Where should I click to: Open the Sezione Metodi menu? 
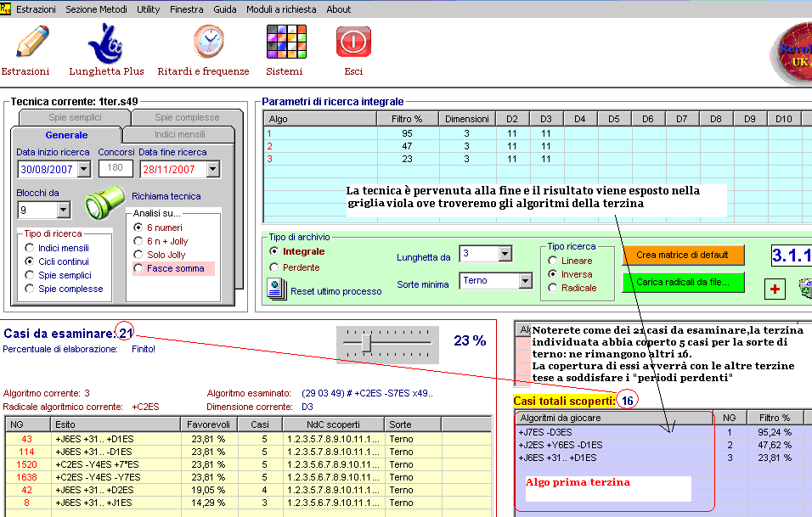(x=96, y=9)
